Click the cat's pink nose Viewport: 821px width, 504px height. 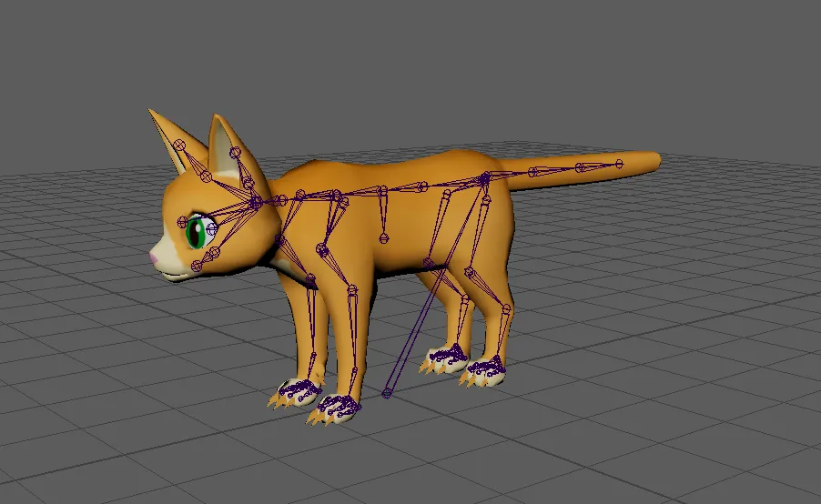pos(154,257)
